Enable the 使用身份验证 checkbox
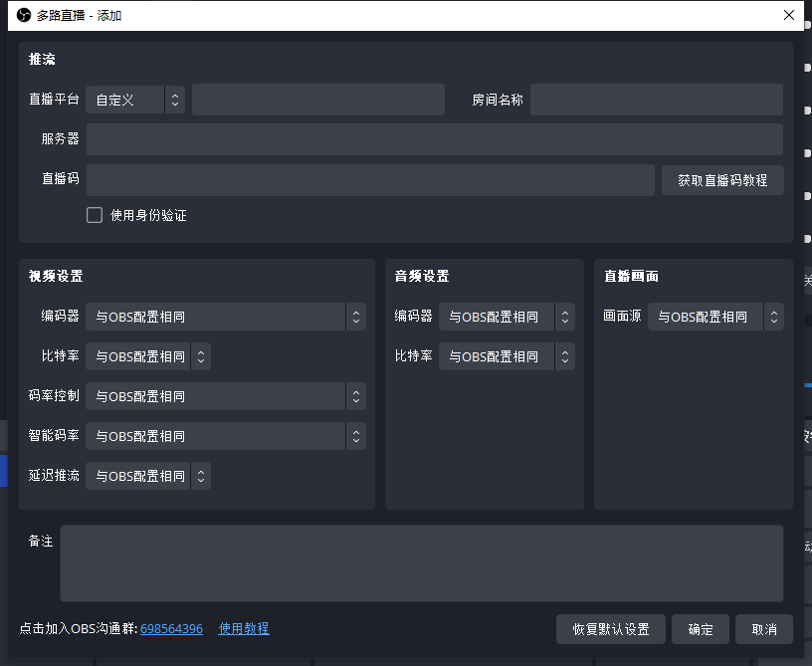The width and height of the screenshot is (812, 666). pyautogui.click(x=95, y=215)
